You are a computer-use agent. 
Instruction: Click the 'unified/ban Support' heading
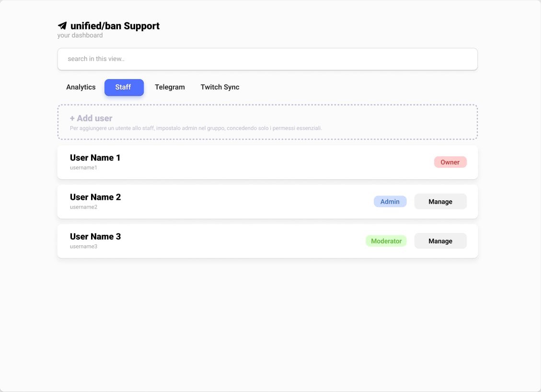pyautogui.click(x=115, y=26)
